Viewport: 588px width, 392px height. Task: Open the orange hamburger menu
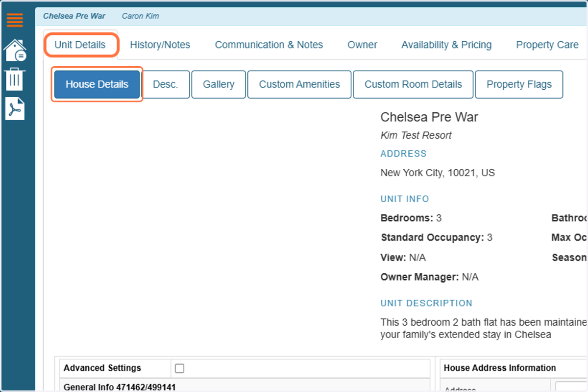[15, 20]
